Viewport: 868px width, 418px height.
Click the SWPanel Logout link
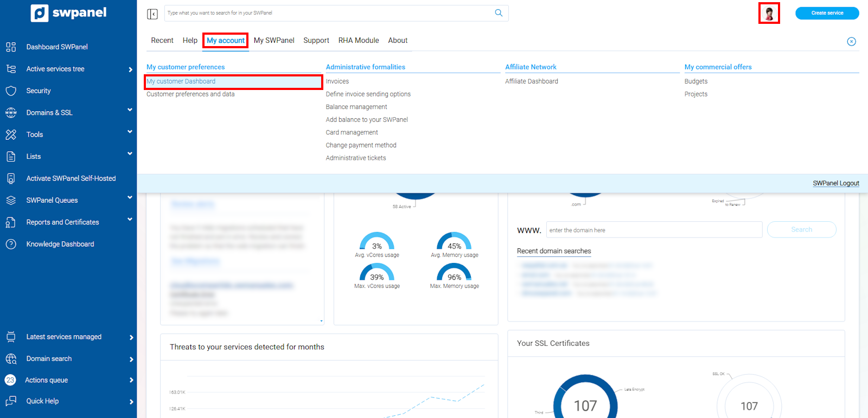835,183
